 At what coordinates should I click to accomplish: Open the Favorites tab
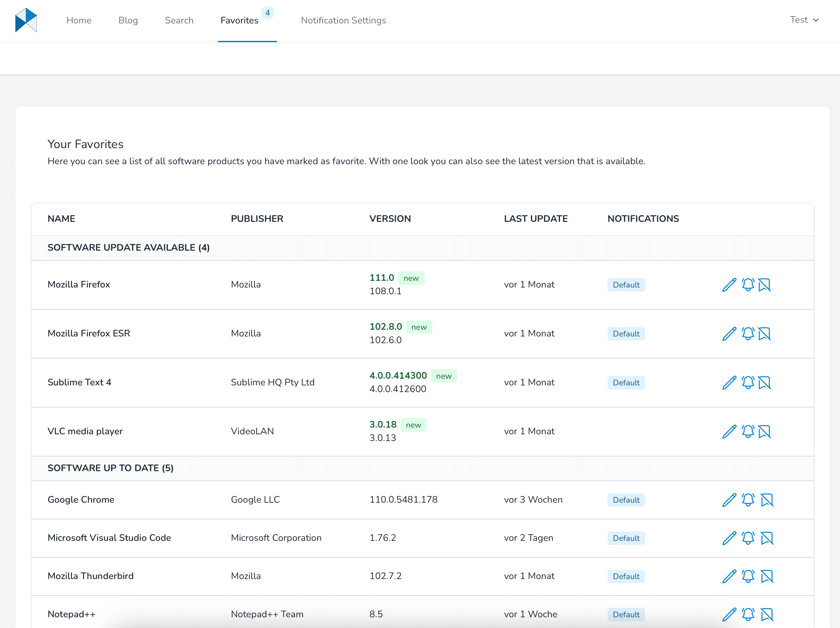pos(239,20)
